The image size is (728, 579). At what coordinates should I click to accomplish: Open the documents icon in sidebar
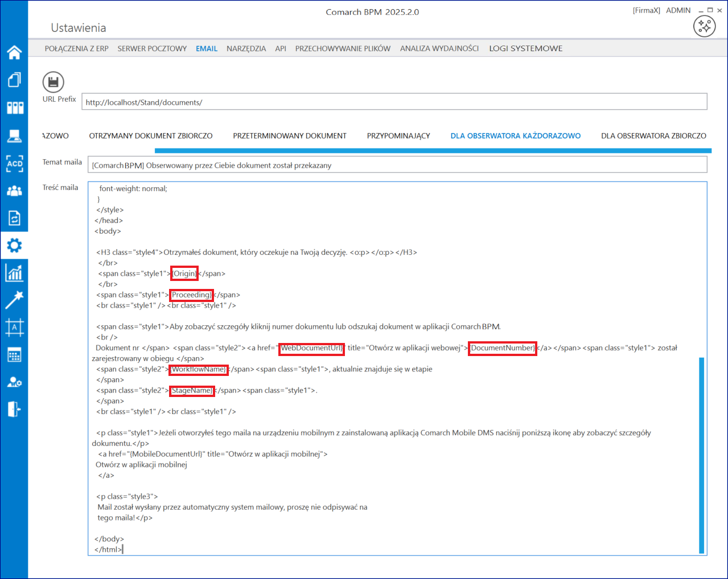pos(14,80)
